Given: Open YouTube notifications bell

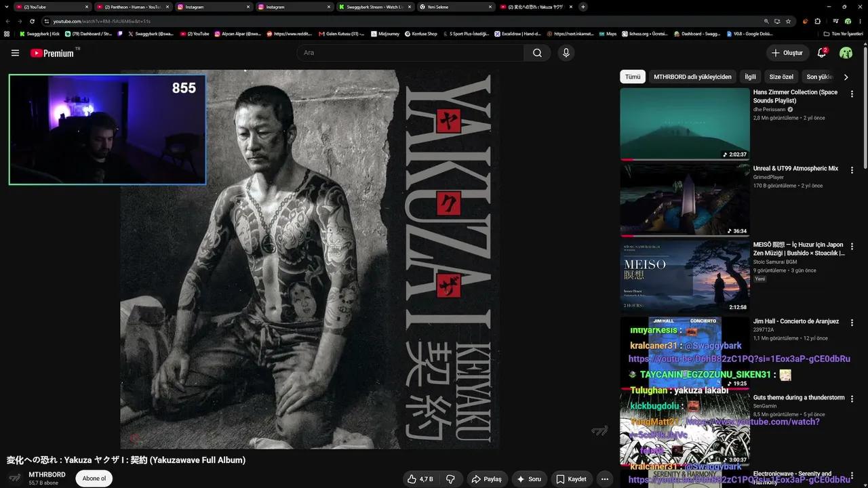Looking at the screenshot, I should (x=822, y=52).
